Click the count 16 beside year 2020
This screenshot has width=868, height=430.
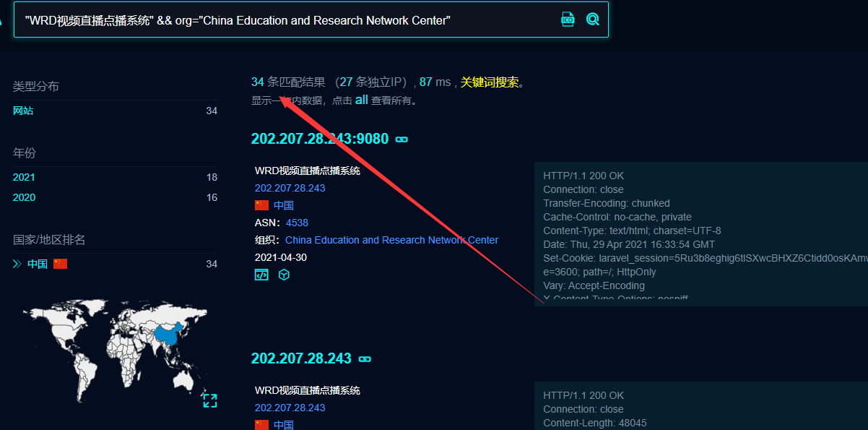(212, 197)
